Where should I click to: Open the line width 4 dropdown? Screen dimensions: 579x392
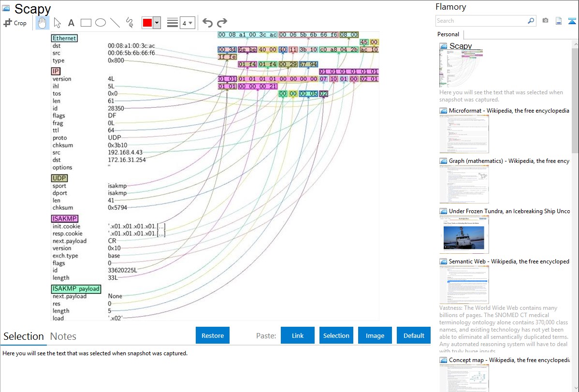point(187,23)
